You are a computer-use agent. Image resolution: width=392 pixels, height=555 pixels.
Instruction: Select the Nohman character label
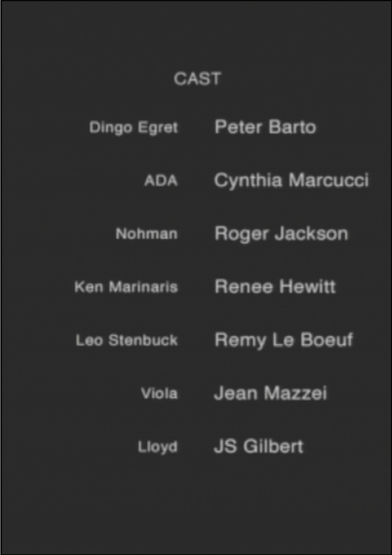(x=146, y=234)
